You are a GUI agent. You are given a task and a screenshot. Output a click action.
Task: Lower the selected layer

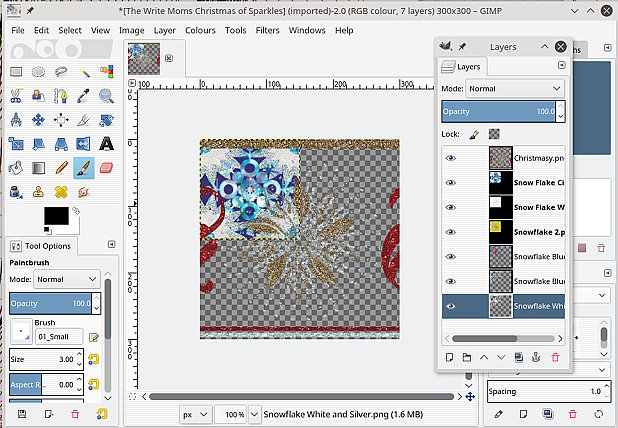point(501,357)
